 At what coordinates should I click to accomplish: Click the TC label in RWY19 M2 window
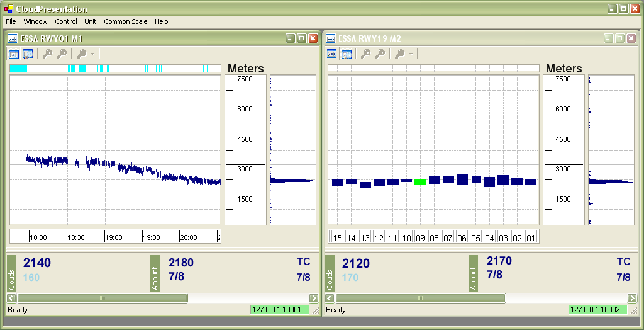(623, 262)
